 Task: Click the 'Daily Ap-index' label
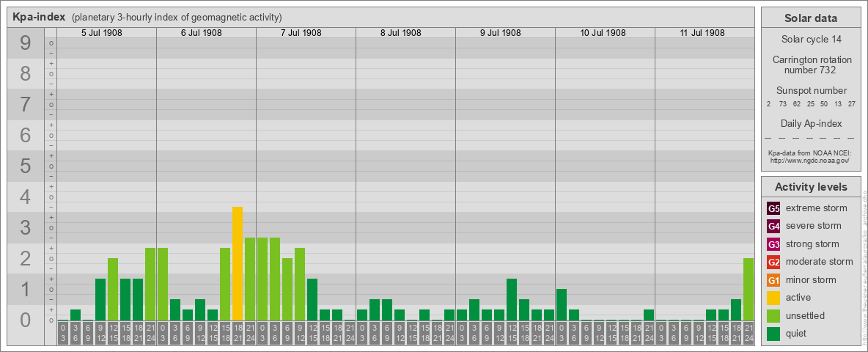click(x=811, y=123)
